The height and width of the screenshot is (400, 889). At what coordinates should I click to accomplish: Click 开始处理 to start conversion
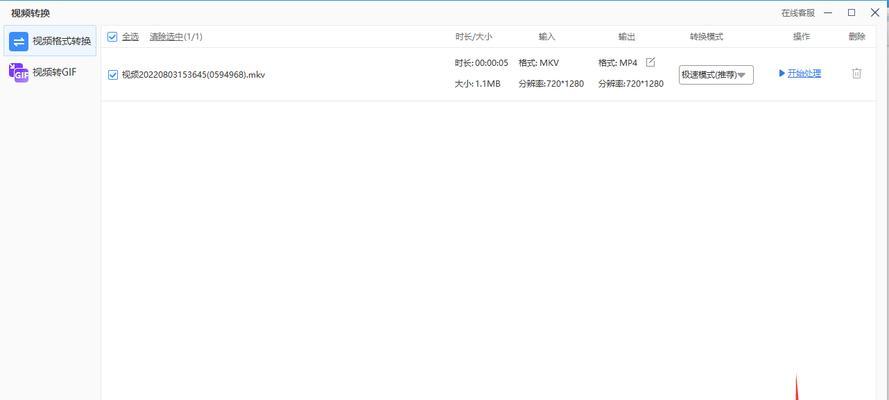click(x=804, y=73)
